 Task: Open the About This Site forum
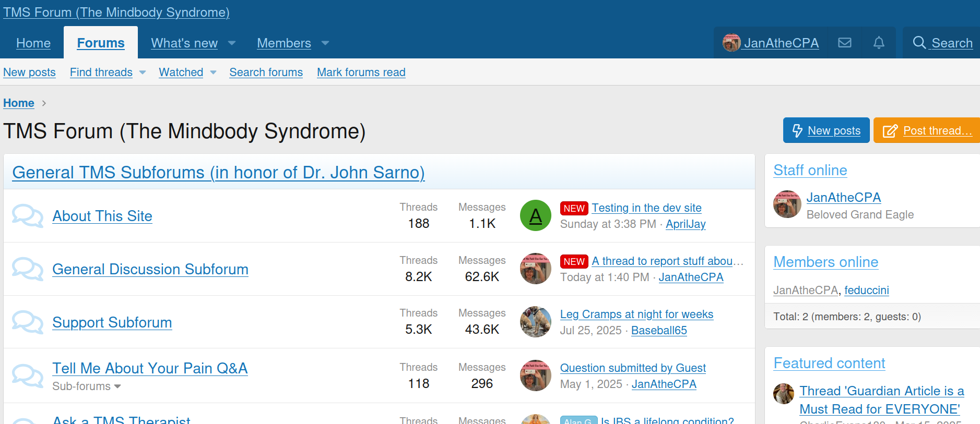102,216
